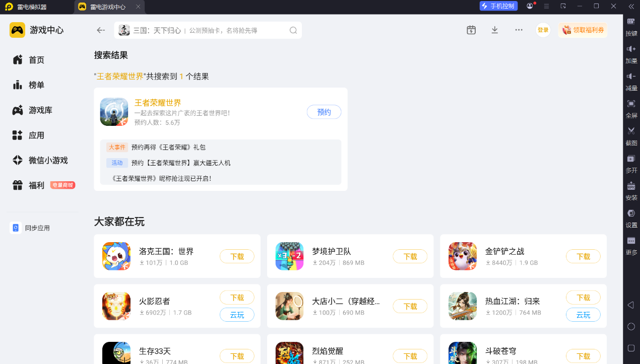The height and width of the screenshot is (364, 640).
Task: Click the 游戏中心 logo icon
Action: tap(17, 30)
